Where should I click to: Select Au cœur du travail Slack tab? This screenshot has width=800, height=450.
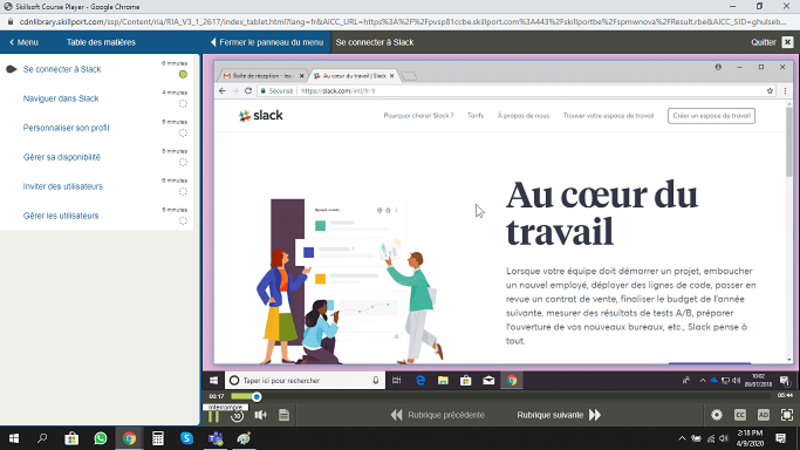[x=354, y=76]
